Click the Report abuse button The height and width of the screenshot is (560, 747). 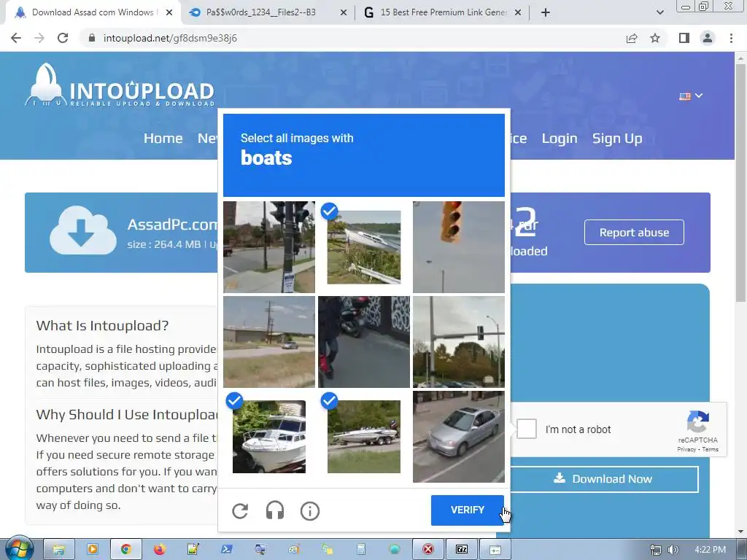tap(634, 233)
